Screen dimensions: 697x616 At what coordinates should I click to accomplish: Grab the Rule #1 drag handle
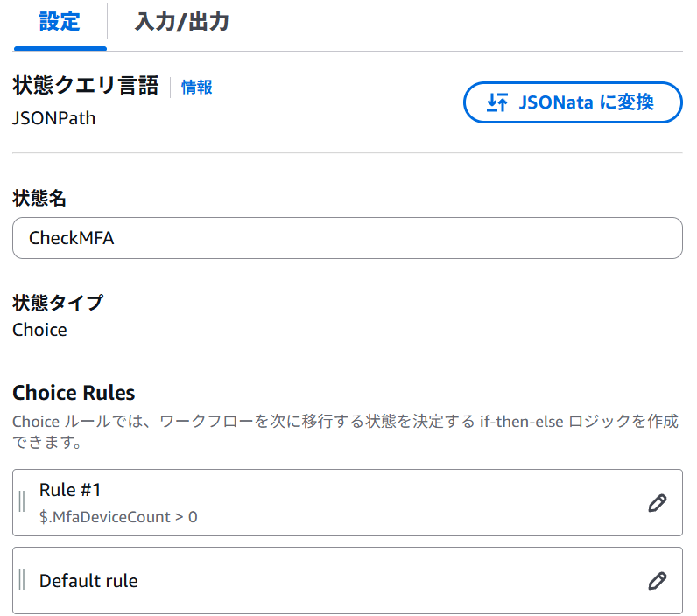22,502
